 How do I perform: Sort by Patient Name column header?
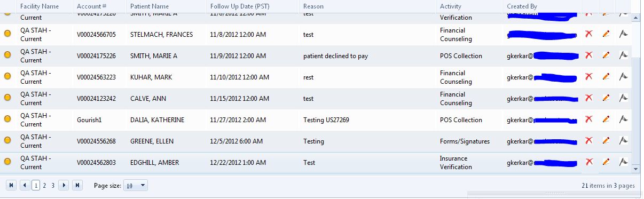click(150, 6)
